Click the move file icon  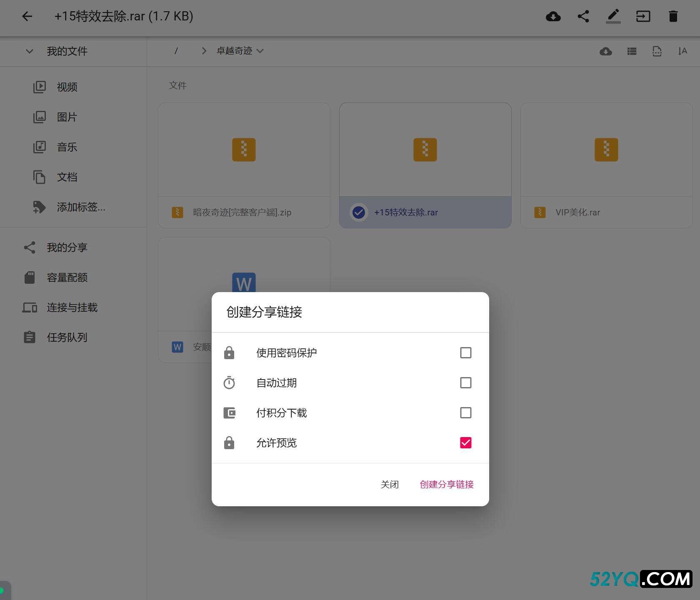tap(643, 16)
